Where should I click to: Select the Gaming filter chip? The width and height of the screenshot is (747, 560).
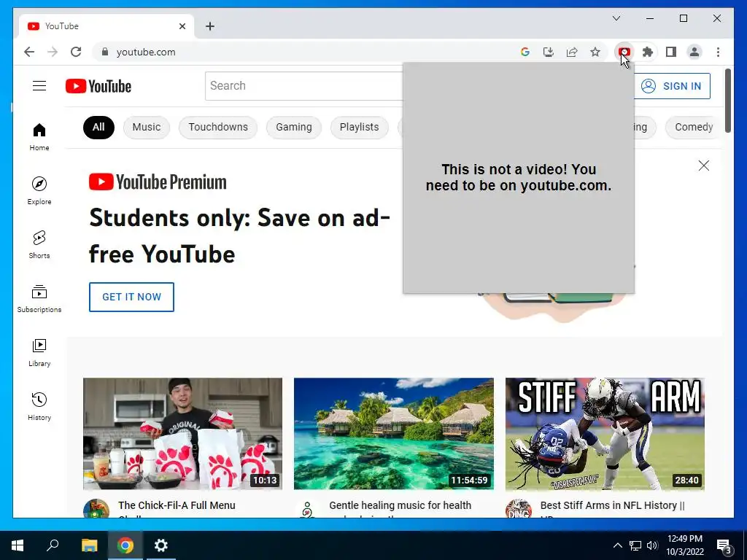click(293, 127)
